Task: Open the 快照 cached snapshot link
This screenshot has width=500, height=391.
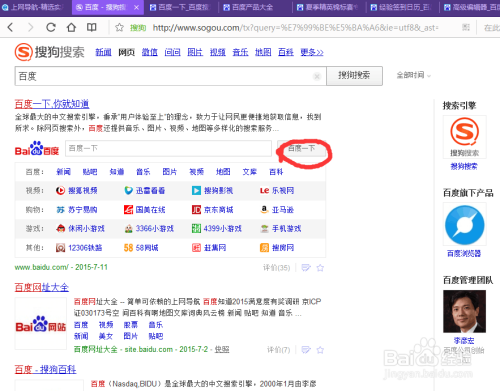Action: point(222,349)
